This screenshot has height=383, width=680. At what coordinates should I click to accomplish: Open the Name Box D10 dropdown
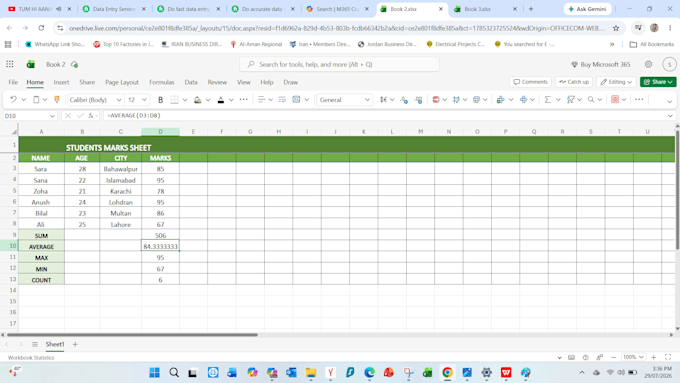coord(52,116)
